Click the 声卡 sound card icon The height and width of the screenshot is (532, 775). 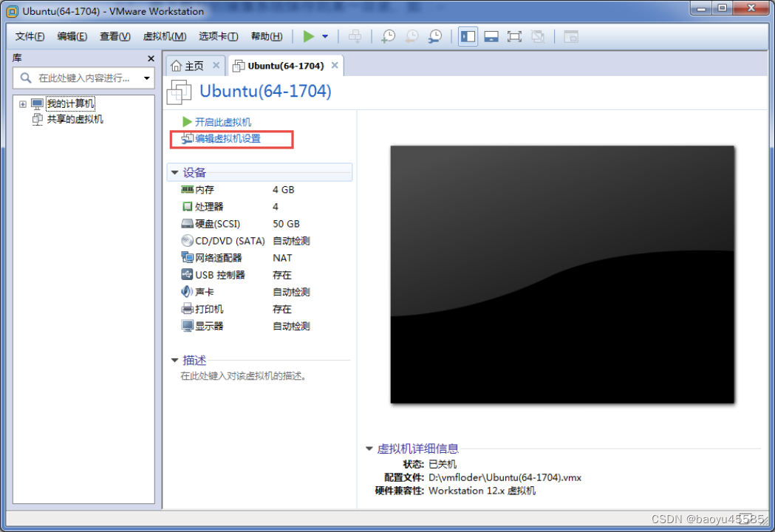click(187, 292)
